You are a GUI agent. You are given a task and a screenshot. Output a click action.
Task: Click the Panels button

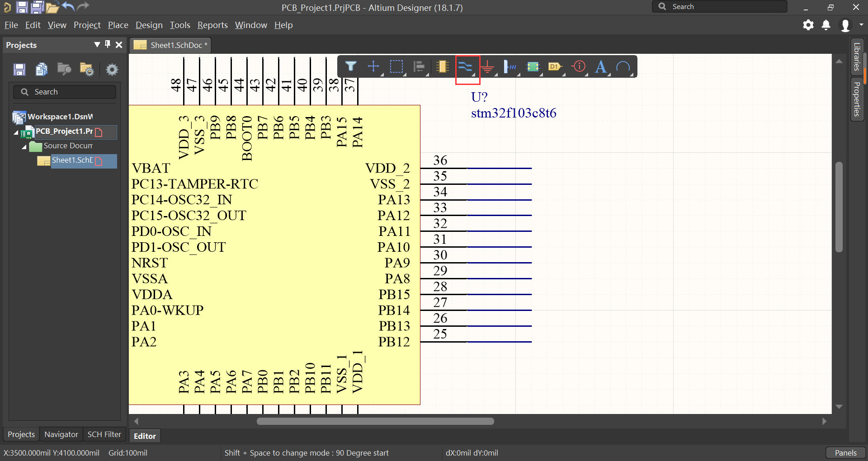(845, 453)
